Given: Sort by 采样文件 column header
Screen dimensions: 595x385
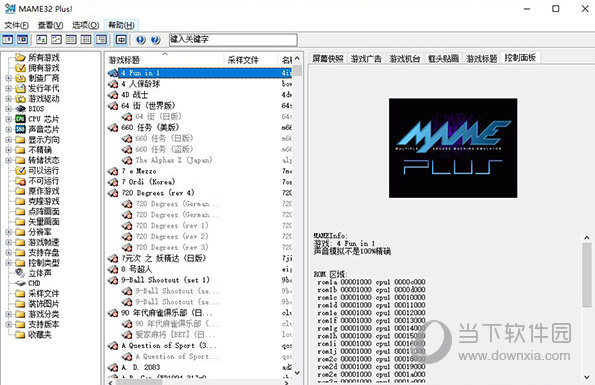Looking at the screenshot, I should 251,60.
